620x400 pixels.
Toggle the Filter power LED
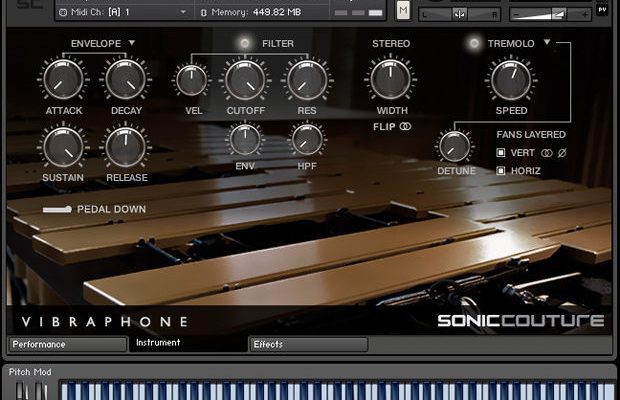click(244, 44)
